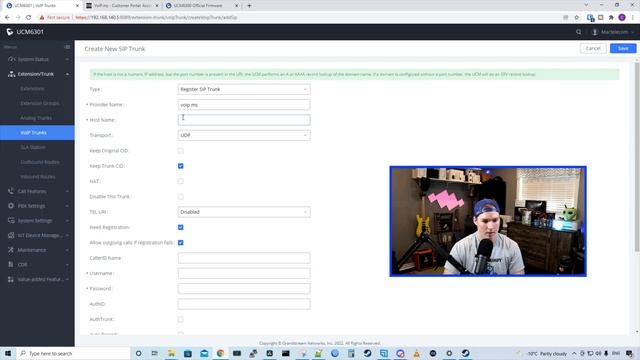Open the Transport dropdown
The width and height of the screenshot is (640, 360).
pos(244,135)
